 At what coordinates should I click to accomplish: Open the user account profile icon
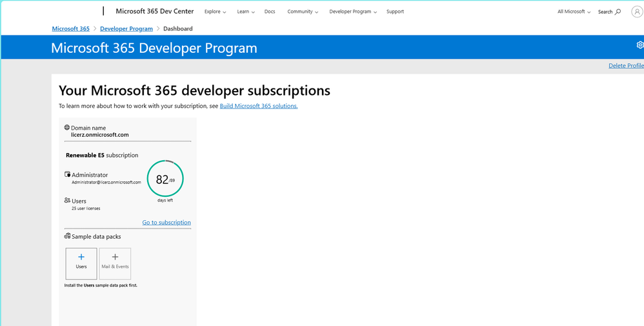(x=637, y=12)
